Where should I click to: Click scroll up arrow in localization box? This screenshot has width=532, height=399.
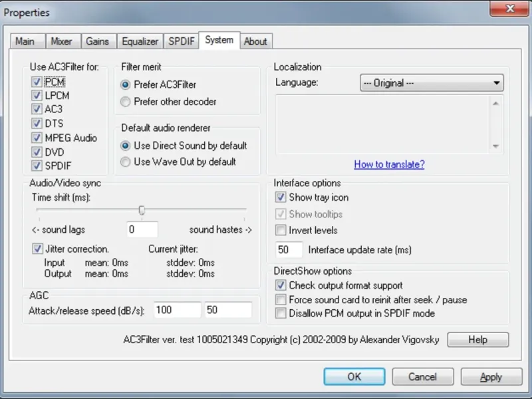(x=495, y=103)
